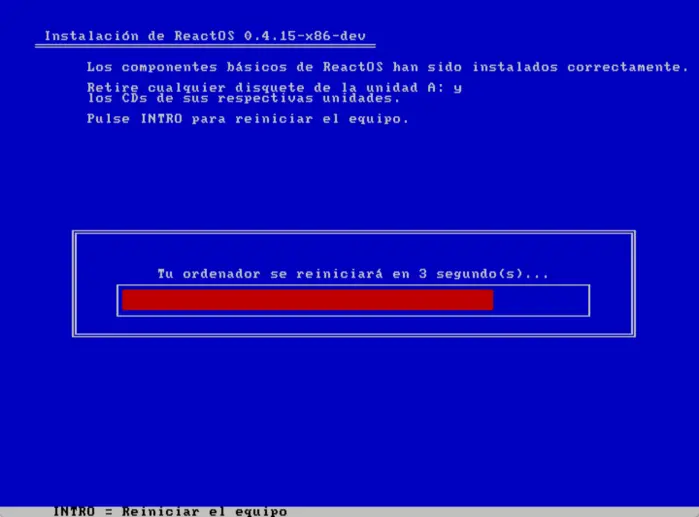The height and width of the screenshot is (517, 699).
Task: Click 'INTRO = Reiniciar el equipo' status bar text
Action: click(170, 511)
